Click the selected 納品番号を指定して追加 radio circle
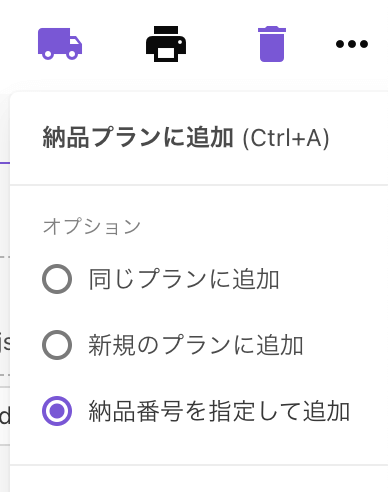The width and height of the screenshot is (388, 492). 57,411
